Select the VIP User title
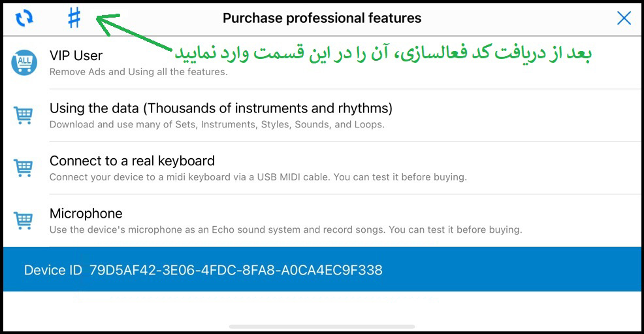 76,56
